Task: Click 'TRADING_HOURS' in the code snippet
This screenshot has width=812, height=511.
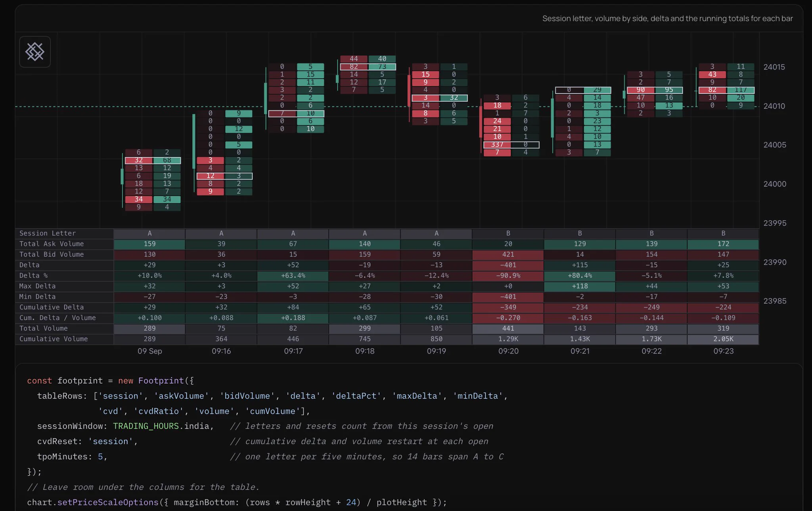Action: click(x=146, y=426)
